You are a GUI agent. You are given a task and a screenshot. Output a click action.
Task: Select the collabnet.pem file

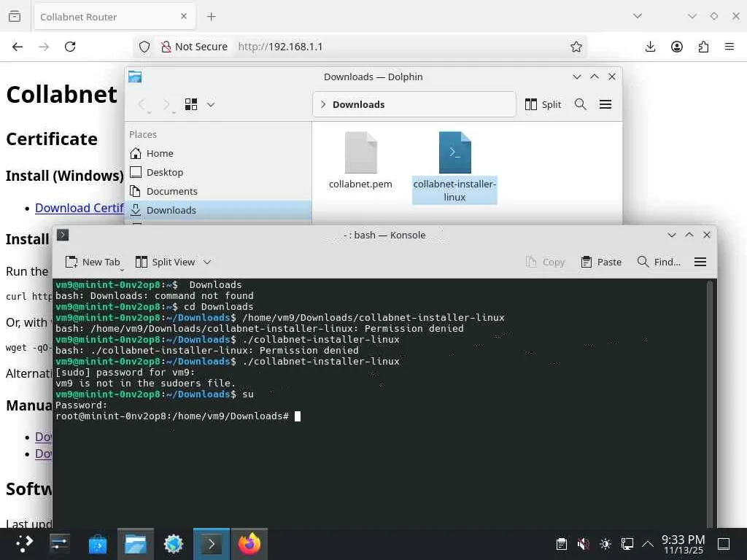pos(360,160)
